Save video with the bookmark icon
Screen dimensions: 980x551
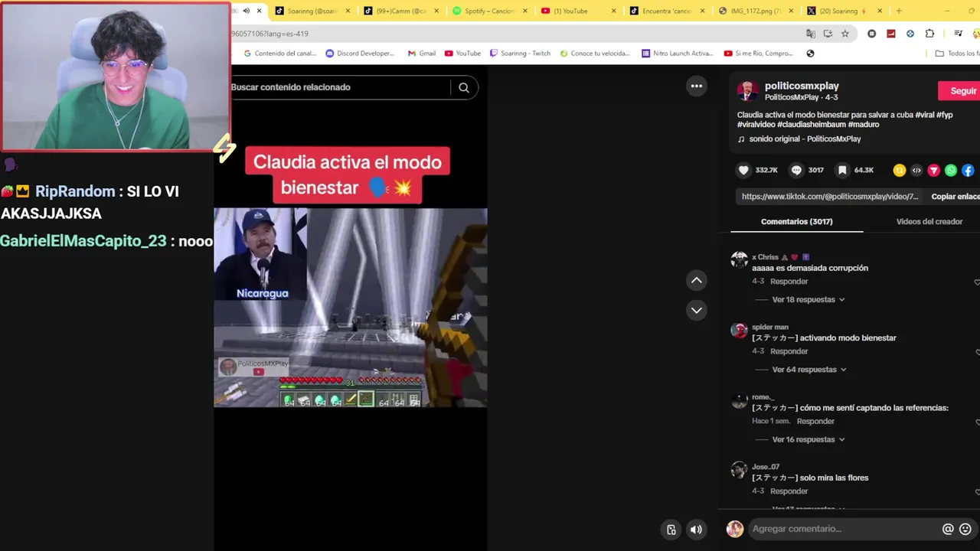coord(842,170)
